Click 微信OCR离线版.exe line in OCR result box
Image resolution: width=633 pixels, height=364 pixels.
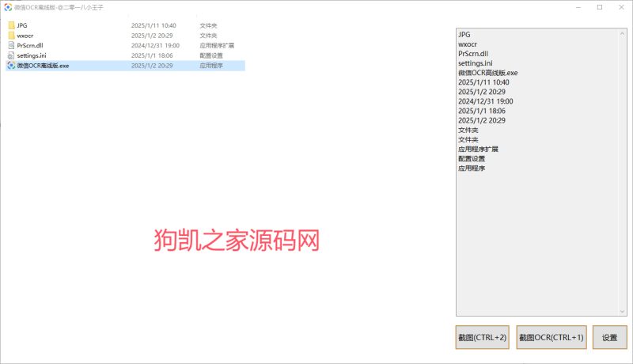487,73
